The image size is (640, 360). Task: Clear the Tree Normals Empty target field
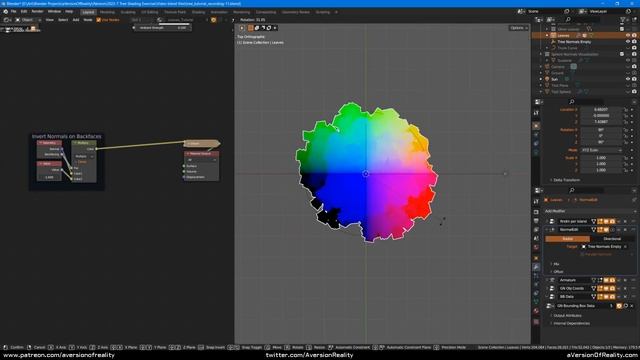point(625,247)
